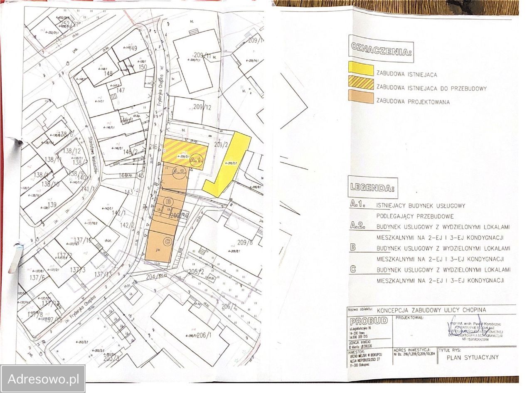Select the drawing title PLAN SYTUACYJNY

click(472, 357)
